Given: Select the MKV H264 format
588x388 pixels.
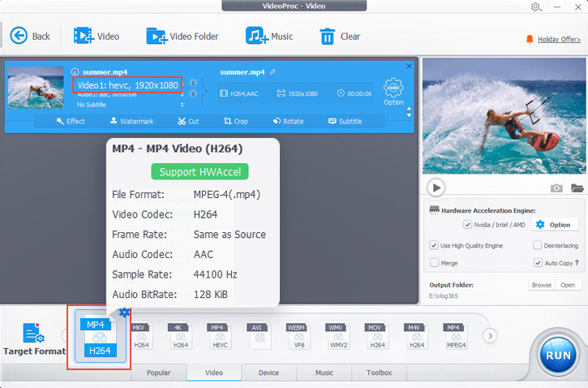Looking at the screenshot, I should point(141,335).
